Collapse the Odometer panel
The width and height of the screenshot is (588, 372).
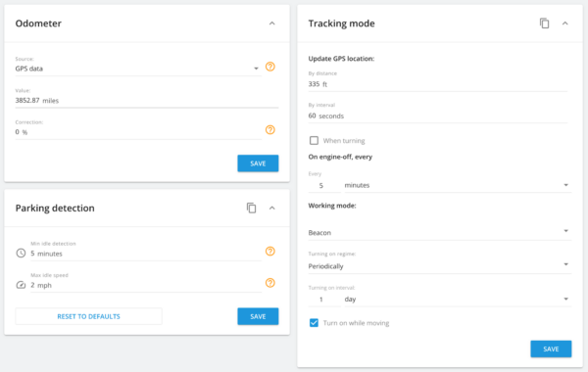coord(271,23)
